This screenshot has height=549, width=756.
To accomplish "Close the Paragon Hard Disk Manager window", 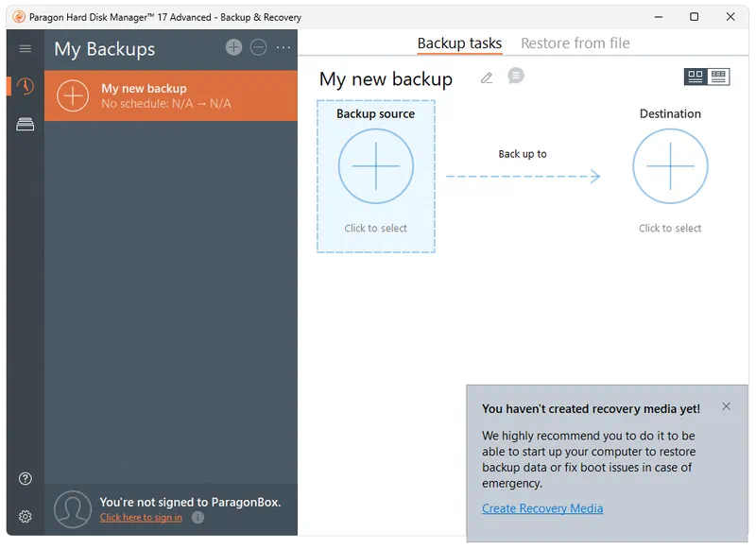I will point(730,17).
